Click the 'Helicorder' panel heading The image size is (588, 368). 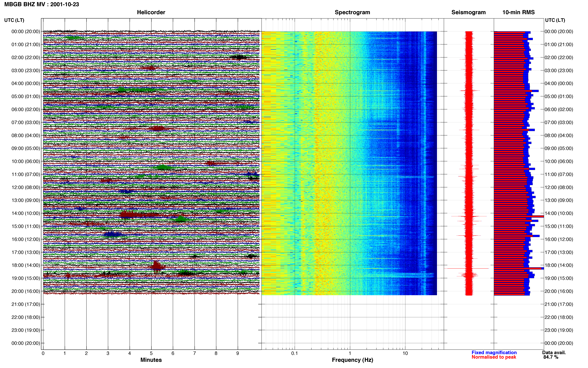click(151, 12)
